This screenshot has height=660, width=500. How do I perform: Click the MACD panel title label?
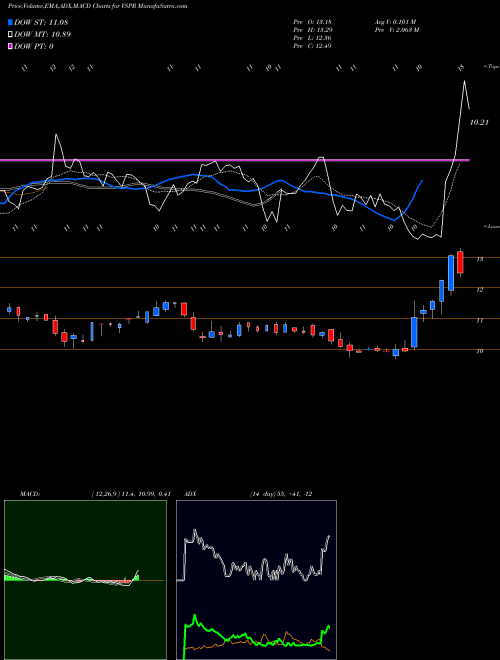point(30,494)
